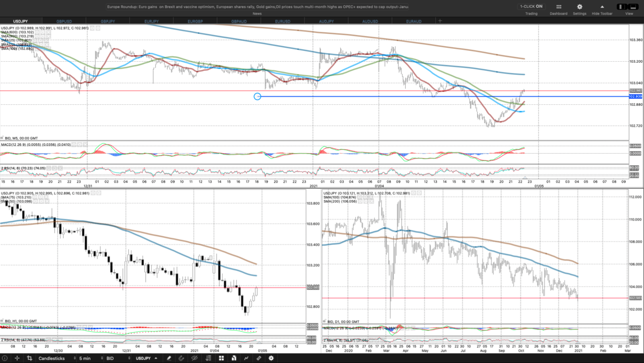
Task: Open the four-square grid layout icon
Action: pyautogui.click(x=220, y=358)
